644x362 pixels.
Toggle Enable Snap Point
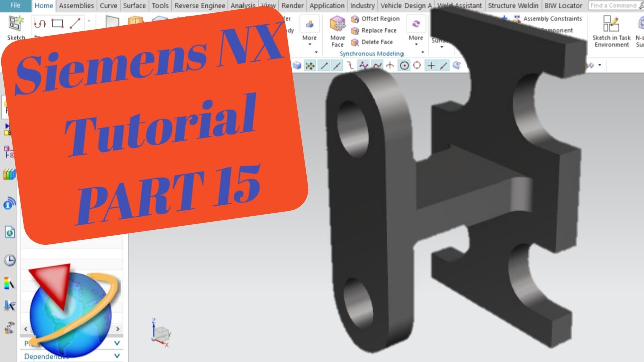310,65
